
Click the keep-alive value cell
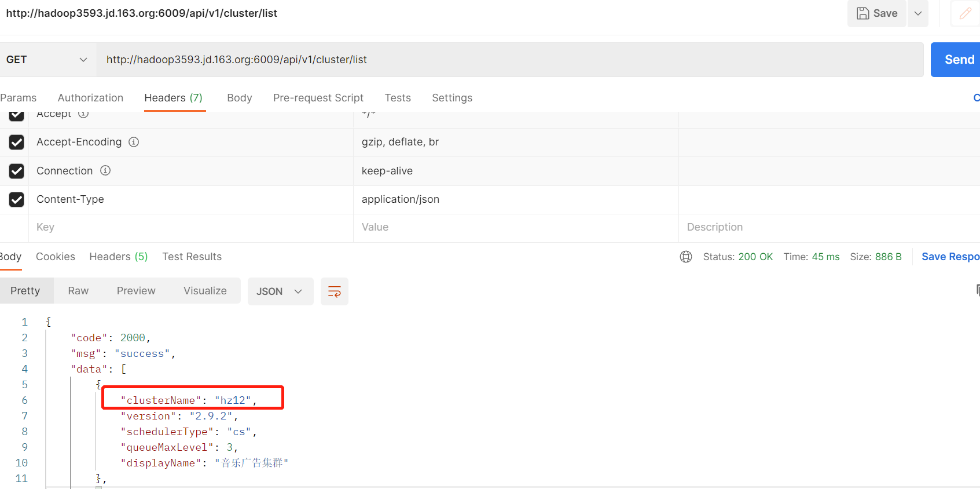point(516,171)
